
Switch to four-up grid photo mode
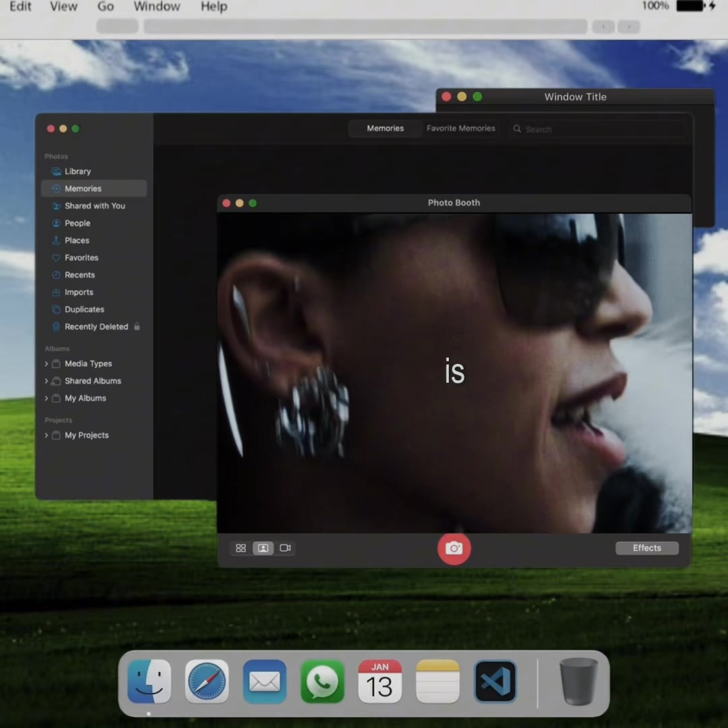pyautogui.click(x=241, y=548)
